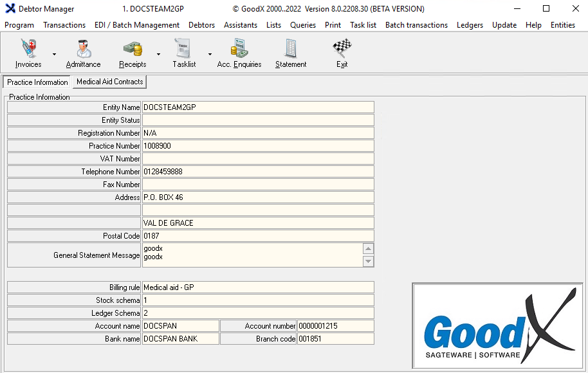
Task: Expand the Receipts dropdown arrow
Action: (158, 55)
